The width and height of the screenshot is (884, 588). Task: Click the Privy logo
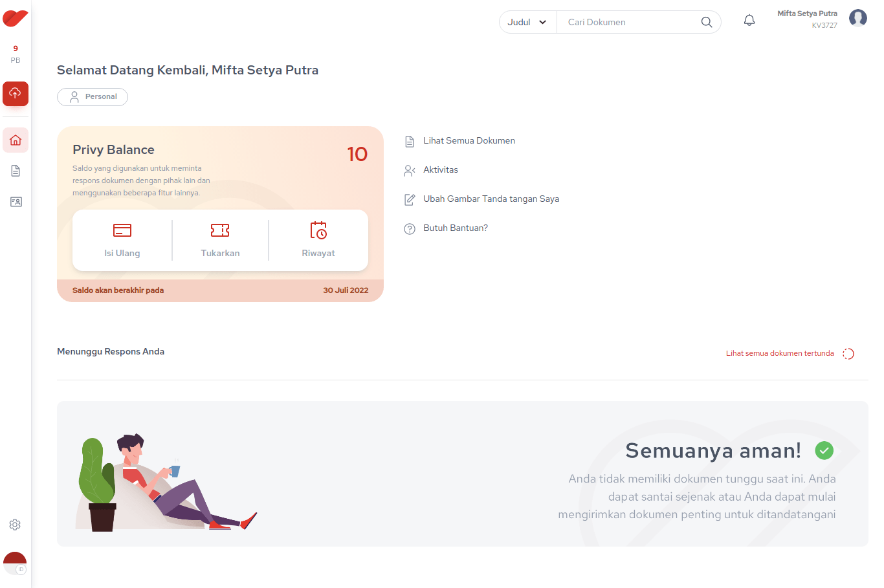point(15,18)
